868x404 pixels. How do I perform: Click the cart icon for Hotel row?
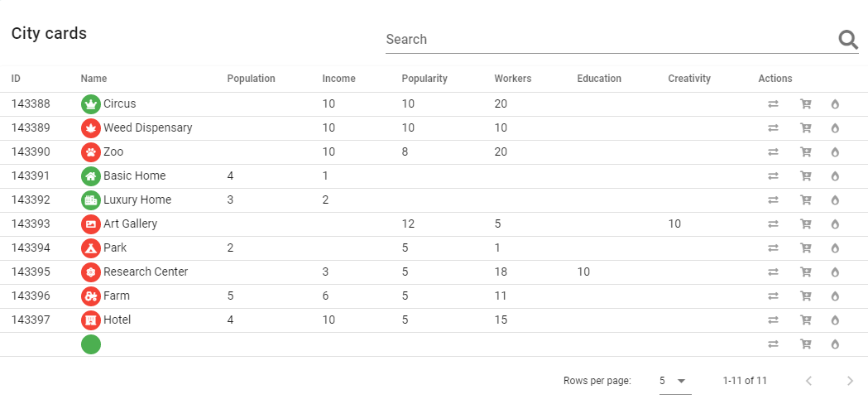[806, 320]
